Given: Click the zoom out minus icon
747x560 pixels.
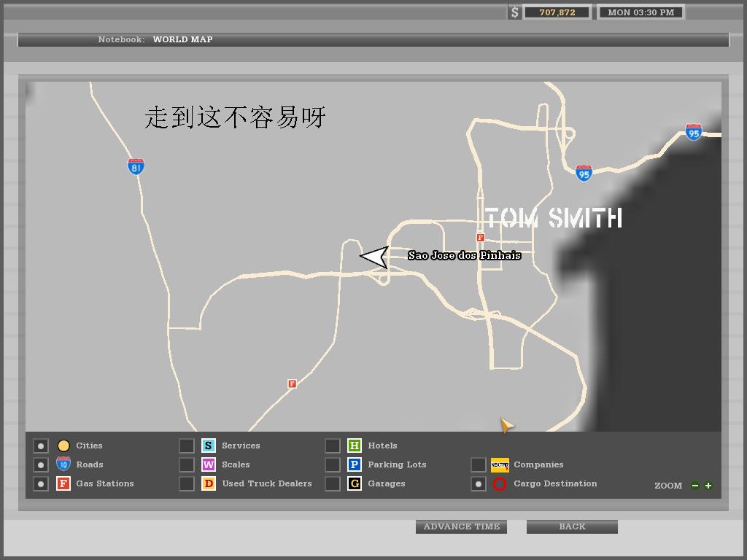Looking at the screenshot, I should tap(695, 486).
